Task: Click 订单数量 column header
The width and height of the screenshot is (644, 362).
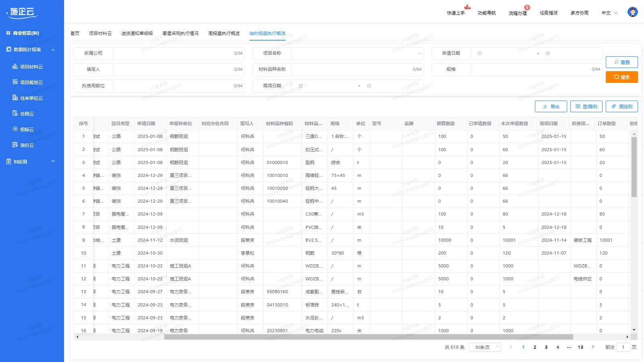Action: pos(611,124)
